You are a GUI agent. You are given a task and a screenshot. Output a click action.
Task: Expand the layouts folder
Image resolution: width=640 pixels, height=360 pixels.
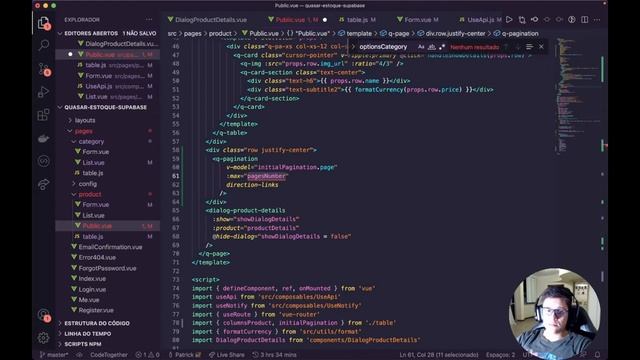click(85, 120)
